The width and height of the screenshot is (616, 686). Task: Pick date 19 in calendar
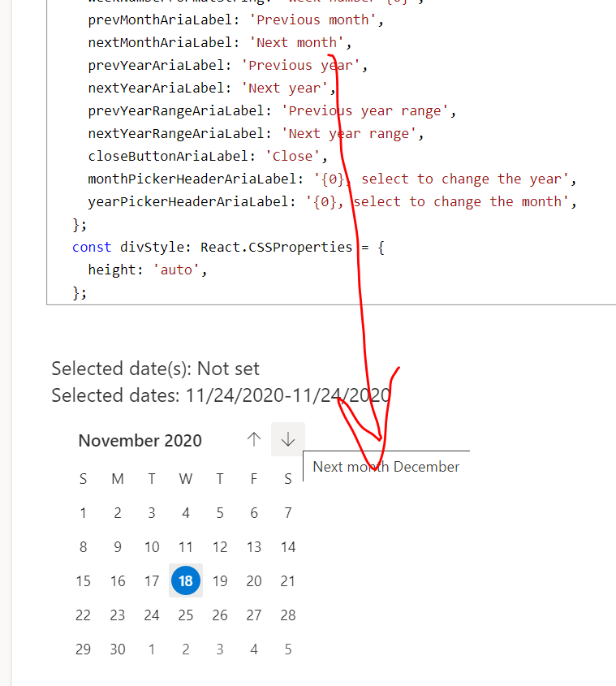[220, 581]
